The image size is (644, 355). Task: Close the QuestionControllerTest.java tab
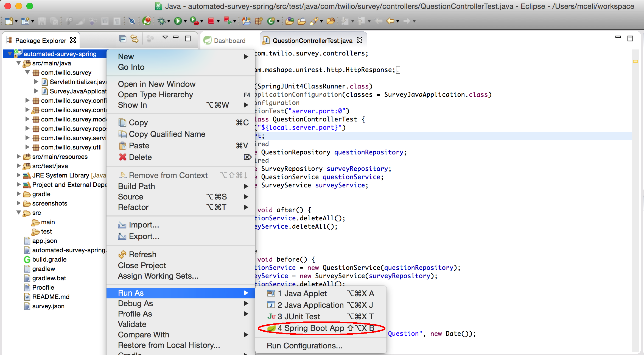click(360, 40)
